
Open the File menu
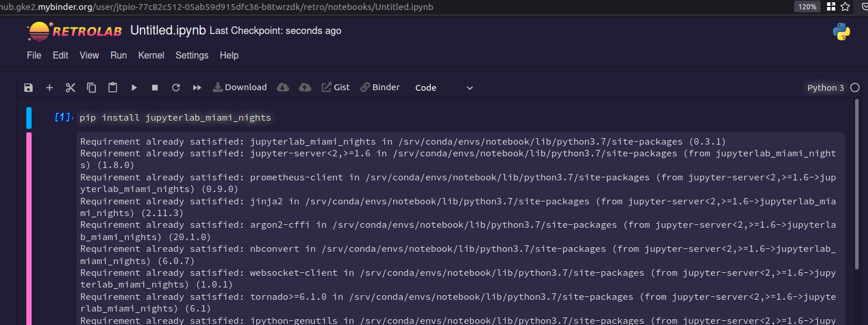tap(34, 55)
